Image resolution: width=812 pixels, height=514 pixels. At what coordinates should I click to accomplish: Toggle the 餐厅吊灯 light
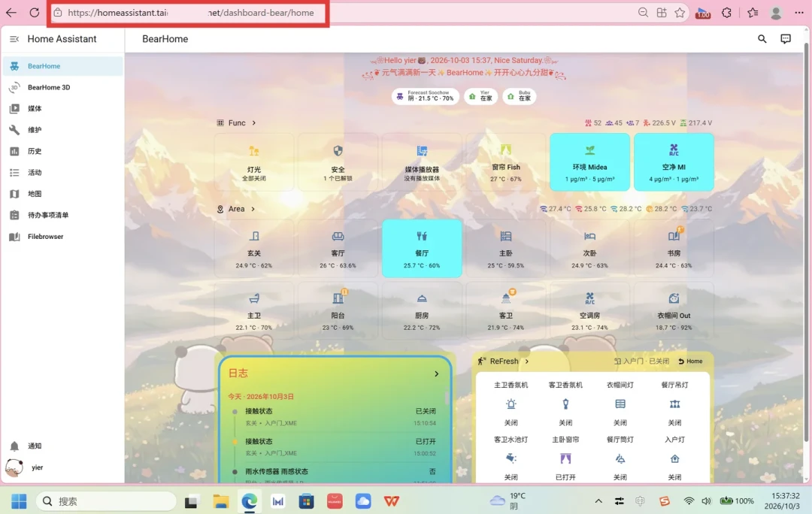(674, 404)
